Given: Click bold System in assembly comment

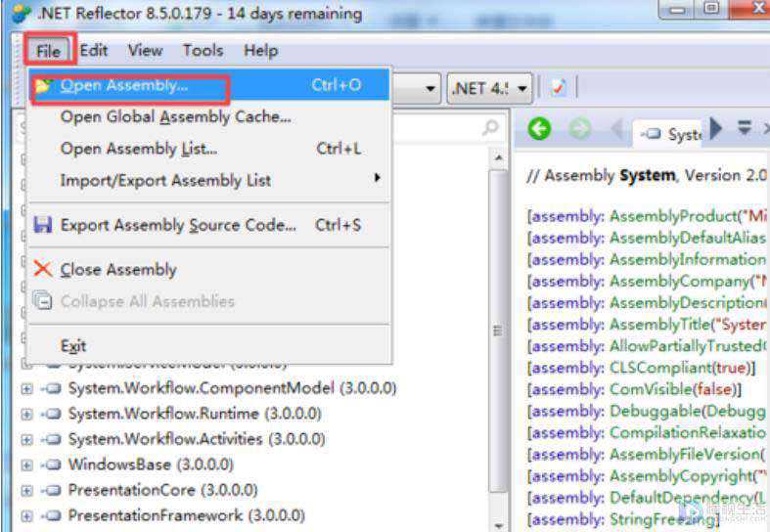Looking at the screenshot, I should [648, 175].
